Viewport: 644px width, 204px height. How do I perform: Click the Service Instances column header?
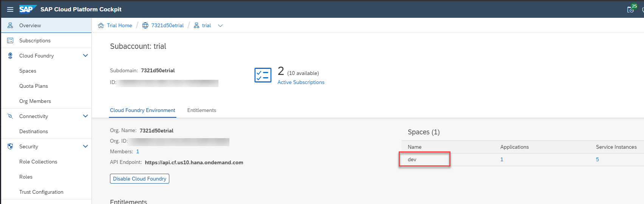coord(616,147)
